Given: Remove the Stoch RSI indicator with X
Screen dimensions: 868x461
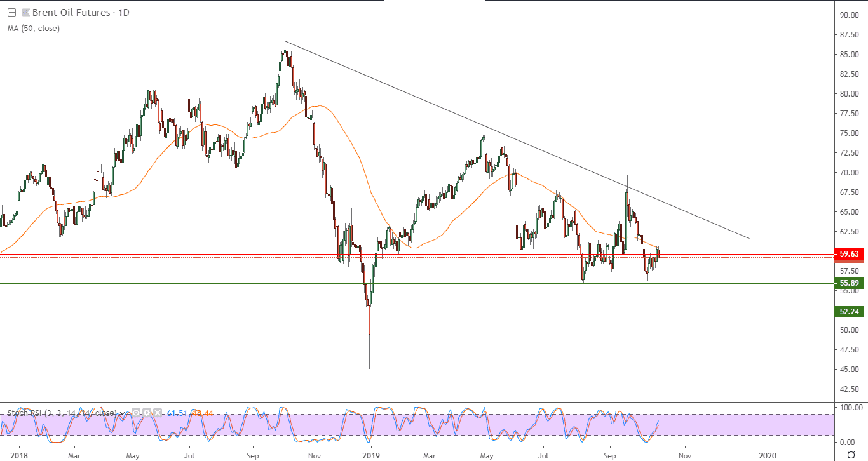Looking at the screenshot, I should [x=158, y=413].
